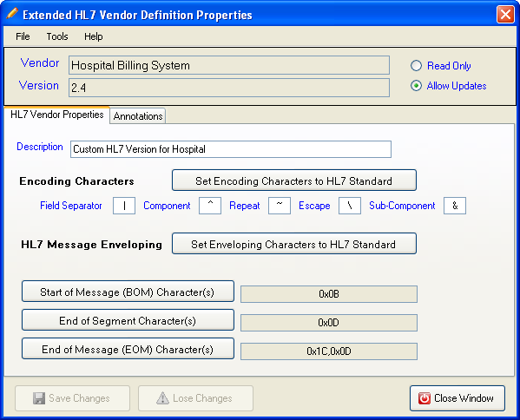Click End of Segment Character(s) button
Screen dimensions: 520x420
point(128,320)
